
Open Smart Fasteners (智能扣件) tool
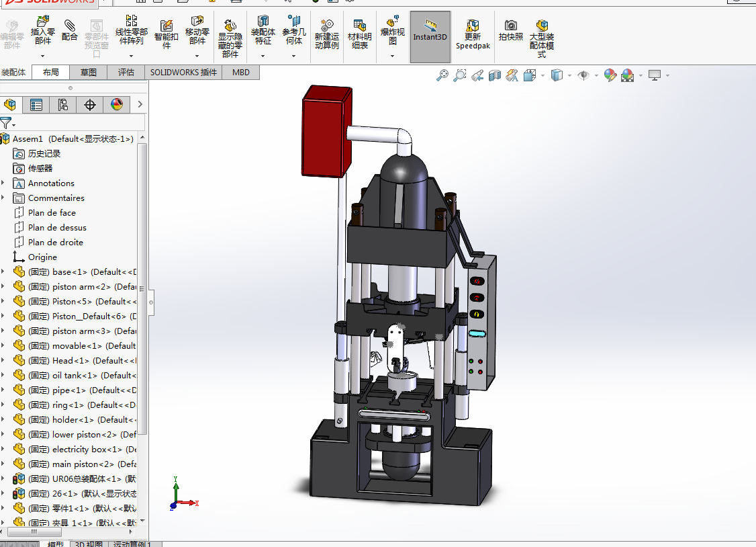point(167,34)
